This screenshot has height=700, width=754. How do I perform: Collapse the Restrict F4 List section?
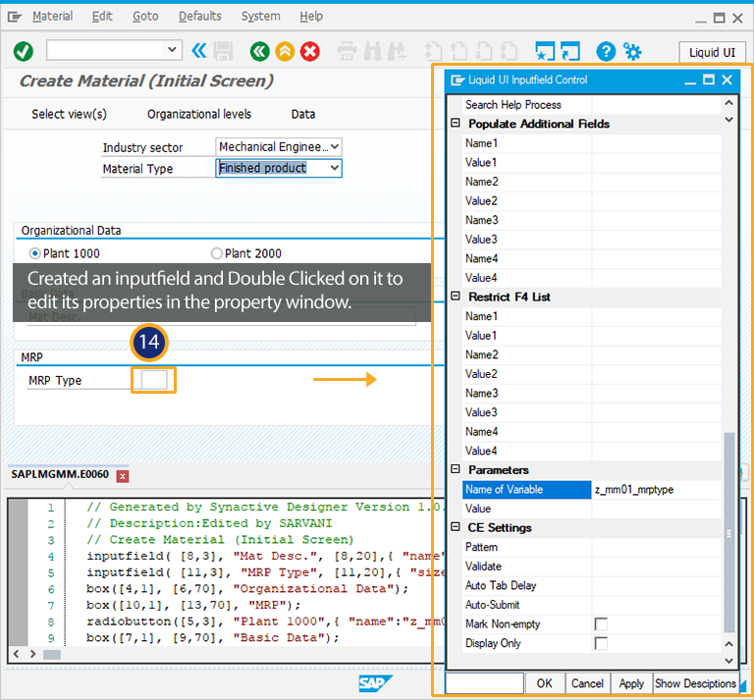pos(456,296)
